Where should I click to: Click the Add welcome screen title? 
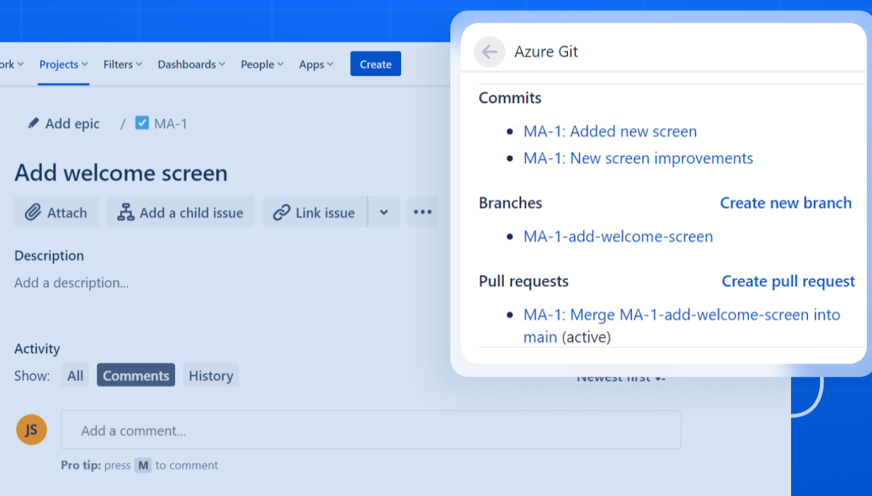121,173
